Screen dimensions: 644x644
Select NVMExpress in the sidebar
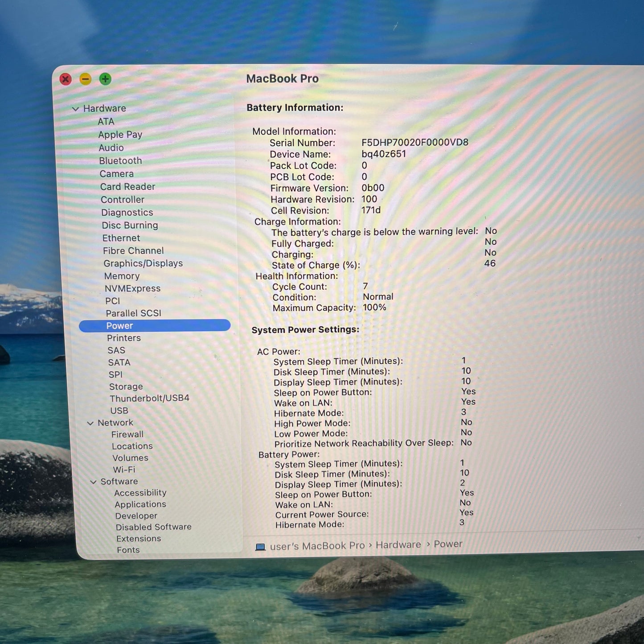tap(132, 288)
